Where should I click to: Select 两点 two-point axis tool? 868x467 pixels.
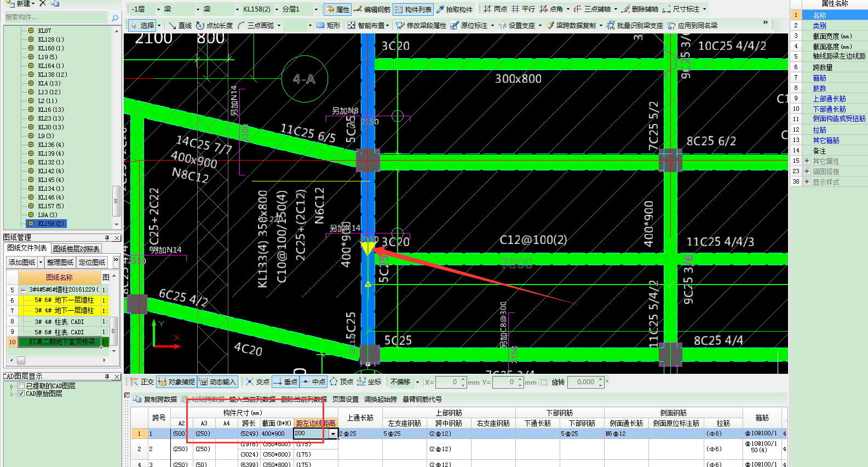(495, 9)
